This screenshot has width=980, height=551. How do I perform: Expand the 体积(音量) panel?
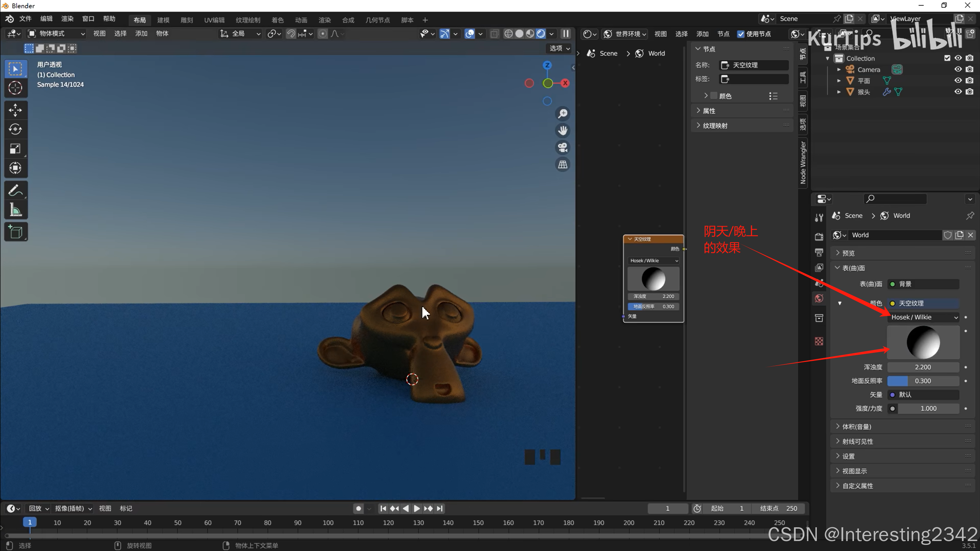coord(857,427)
